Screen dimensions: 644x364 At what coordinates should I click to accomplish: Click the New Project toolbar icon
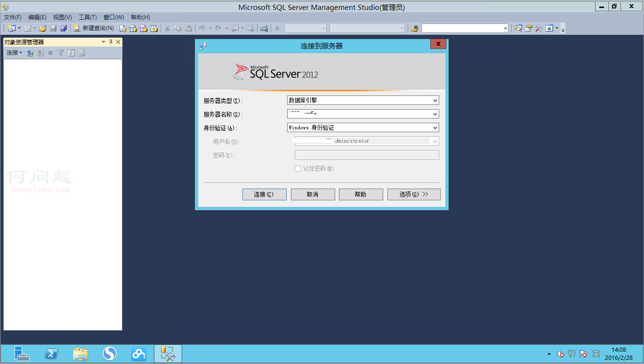coord(11,28)
